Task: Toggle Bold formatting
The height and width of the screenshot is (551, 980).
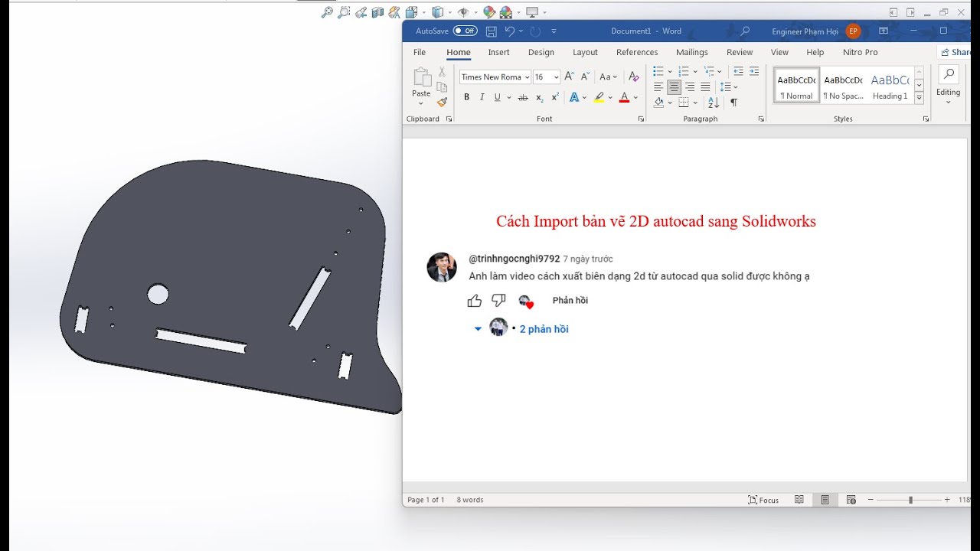Action: point(466,97)
